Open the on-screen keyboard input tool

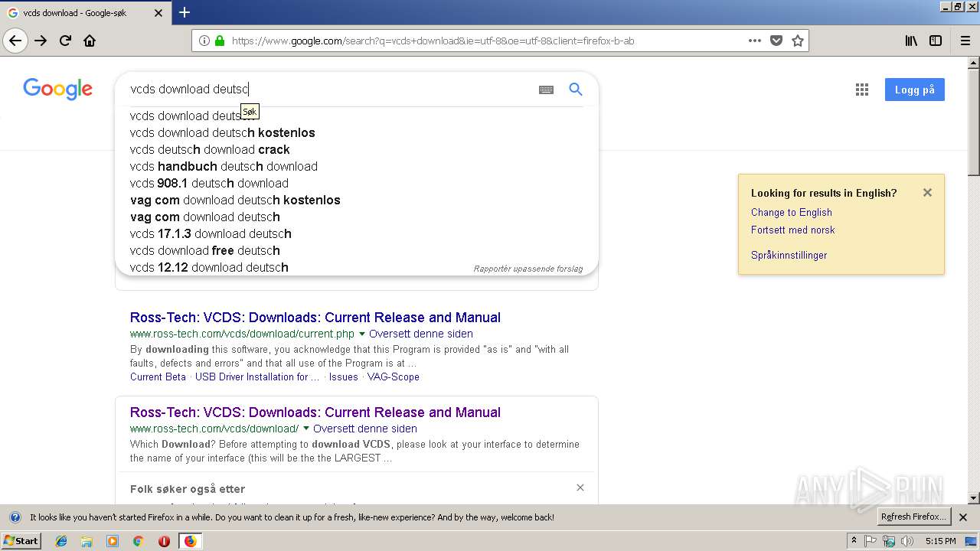[546, 90]
